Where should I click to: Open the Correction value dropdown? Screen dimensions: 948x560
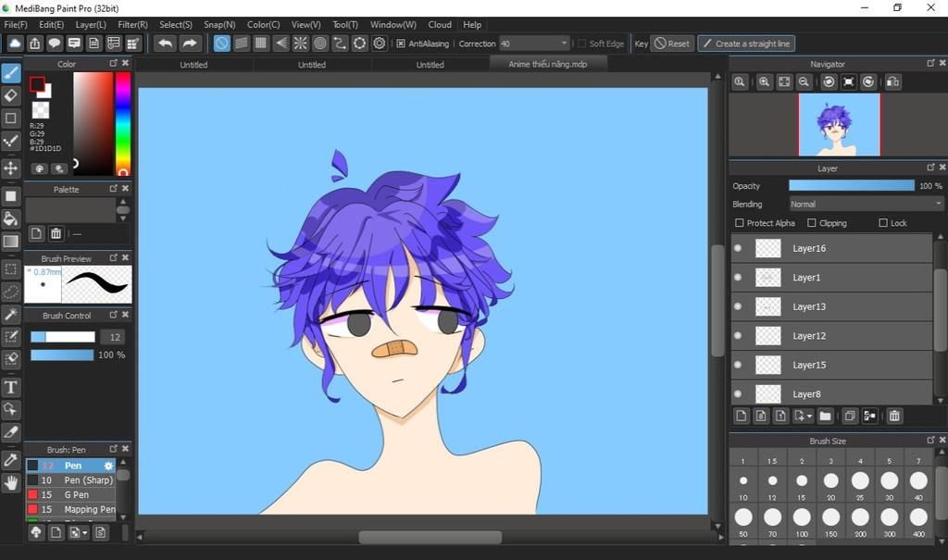[564, 44]
